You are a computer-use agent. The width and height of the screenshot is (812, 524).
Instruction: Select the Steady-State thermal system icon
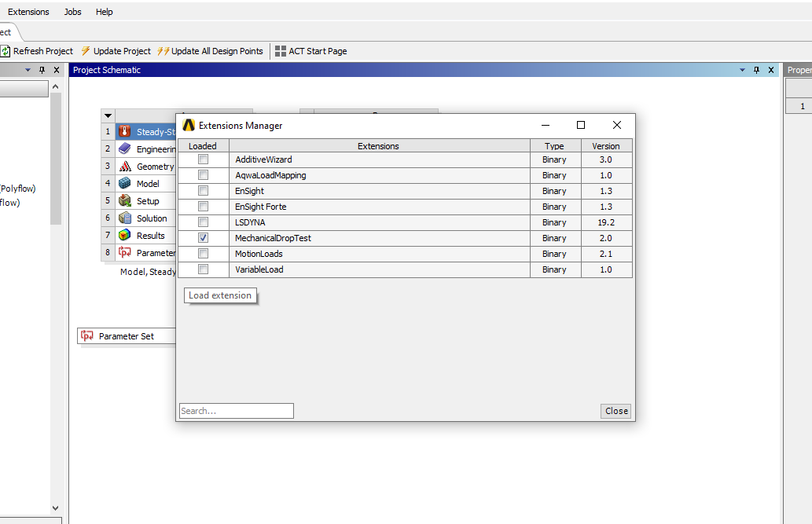click(125, 131)
